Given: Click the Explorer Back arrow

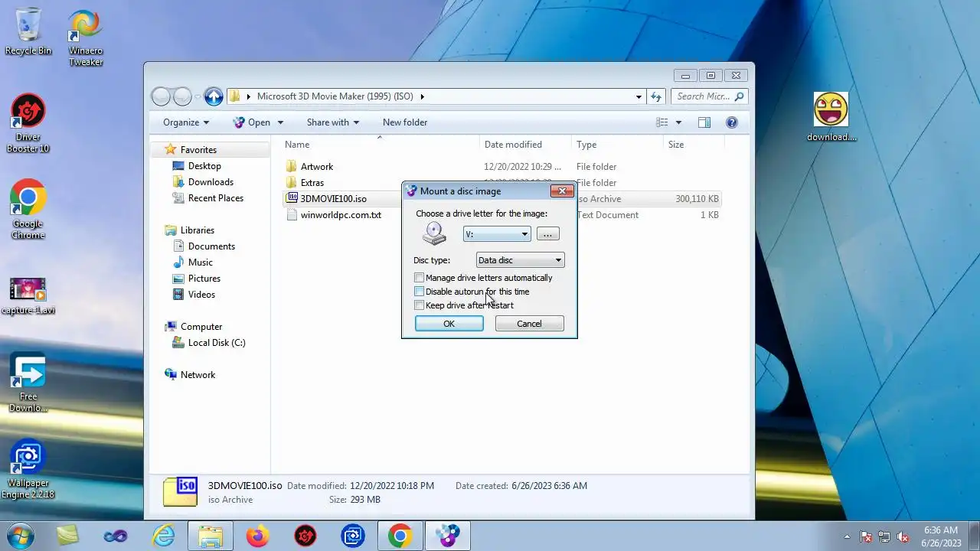Looking at the screenshot, I should [x=161, y=96].
